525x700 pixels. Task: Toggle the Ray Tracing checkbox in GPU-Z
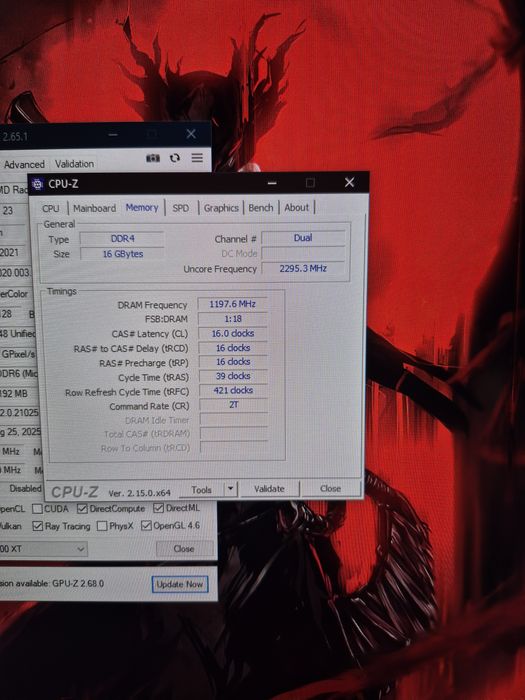point(38,527)
